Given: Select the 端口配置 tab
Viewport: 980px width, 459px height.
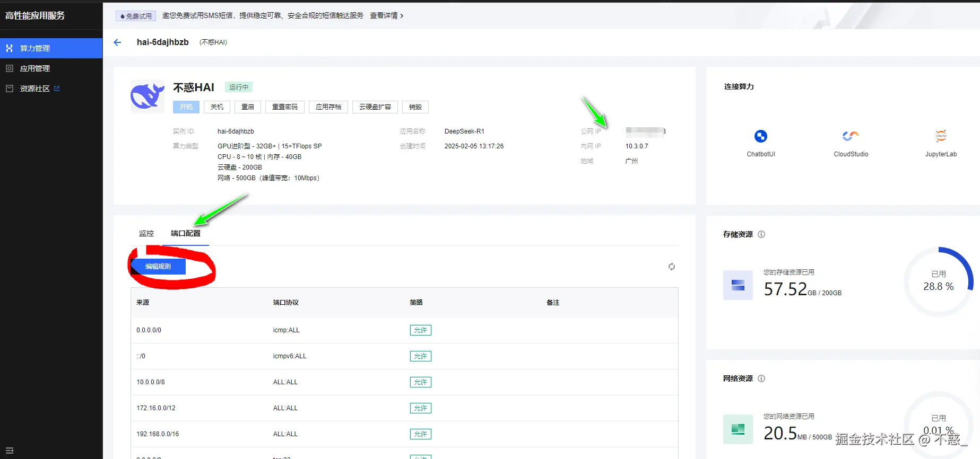Looking at the screenshot, I should (186, 233).
